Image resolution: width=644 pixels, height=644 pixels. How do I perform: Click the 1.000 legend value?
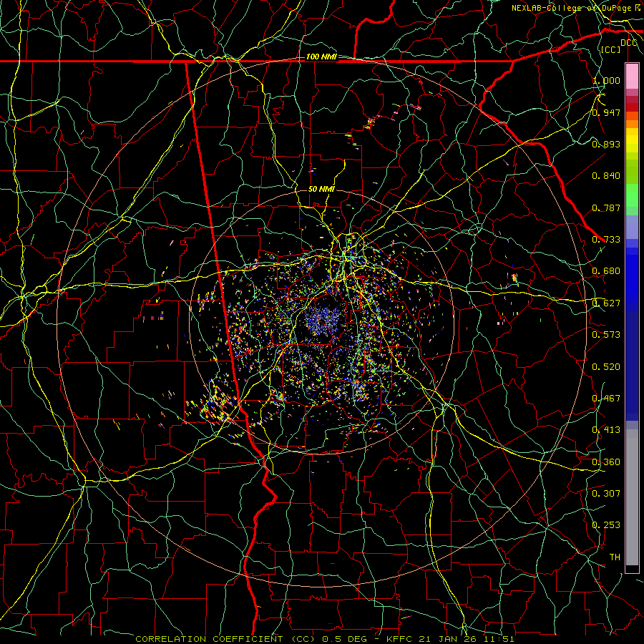tap(606, 80)
